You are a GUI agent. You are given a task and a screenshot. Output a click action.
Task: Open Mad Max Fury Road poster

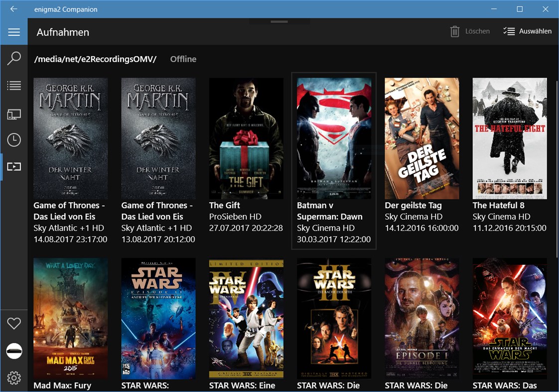[71, 319]
